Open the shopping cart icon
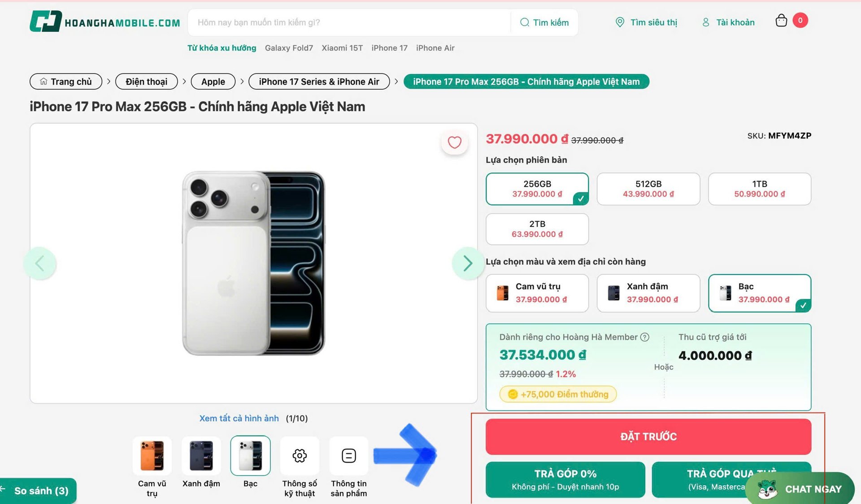The image size is (861, 504). tap(781, 21)
